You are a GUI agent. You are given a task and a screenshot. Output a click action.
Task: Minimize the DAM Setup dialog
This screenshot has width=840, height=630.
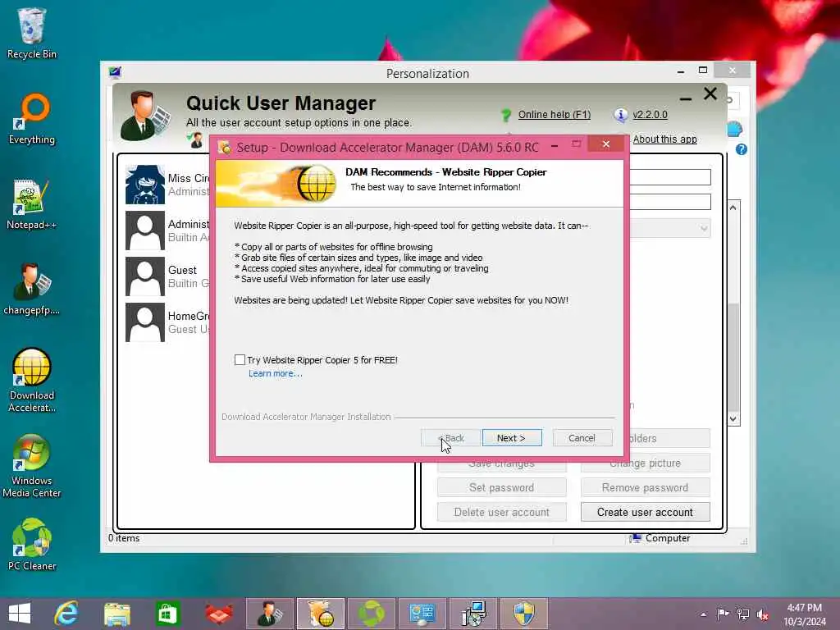click(x=555, y=145)
